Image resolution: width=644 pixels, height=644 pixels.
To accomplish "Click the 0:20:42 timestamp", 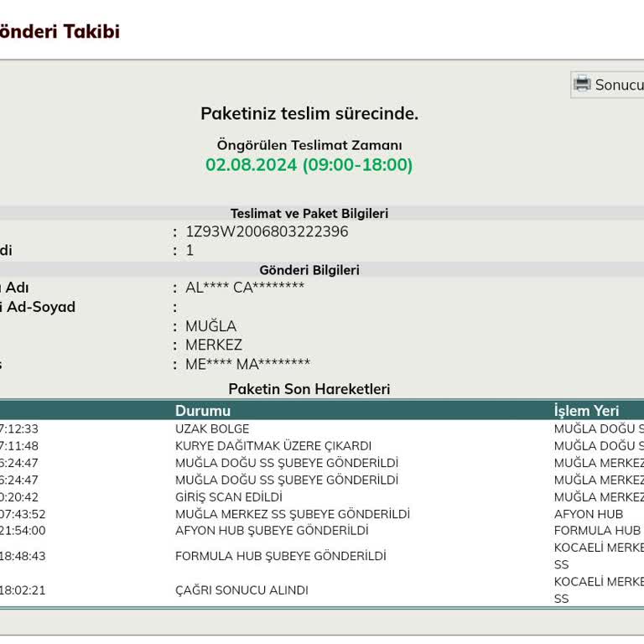I will 19,497.
